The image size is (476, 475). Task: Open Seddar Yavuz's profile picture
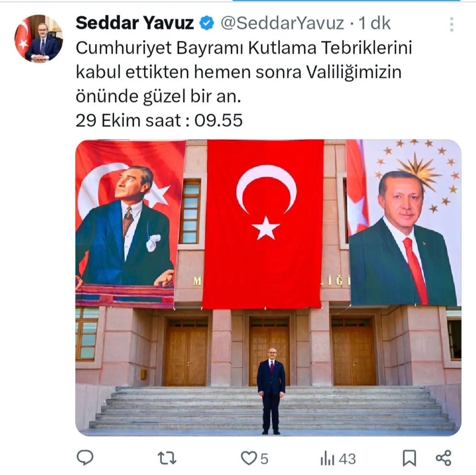[x=39, y=38]
